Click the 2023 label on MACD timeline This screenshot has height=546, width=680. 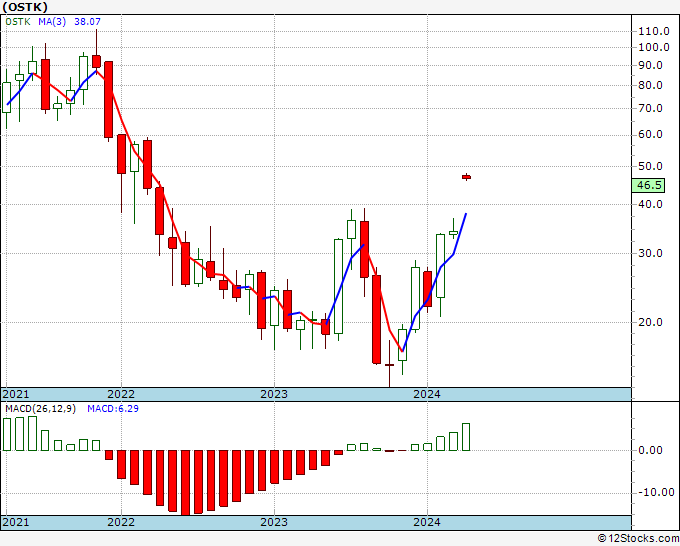(x=274, y=522)
